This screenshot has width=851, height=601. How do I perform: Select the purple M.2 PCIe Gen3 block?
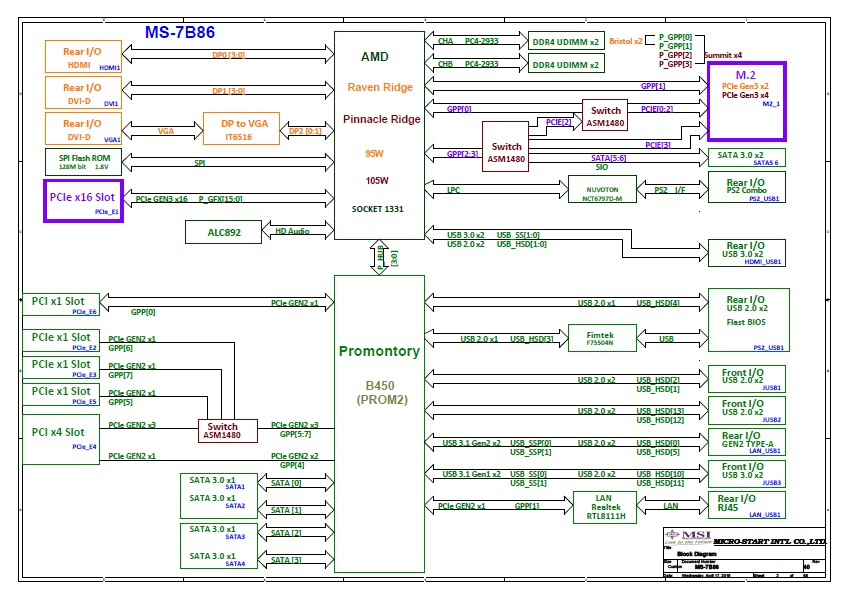746,100
